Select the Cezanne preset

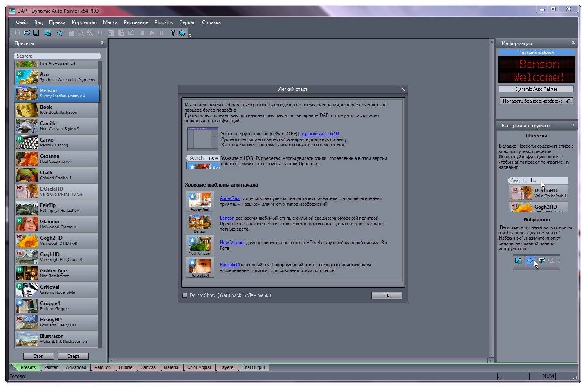(57, 159)
